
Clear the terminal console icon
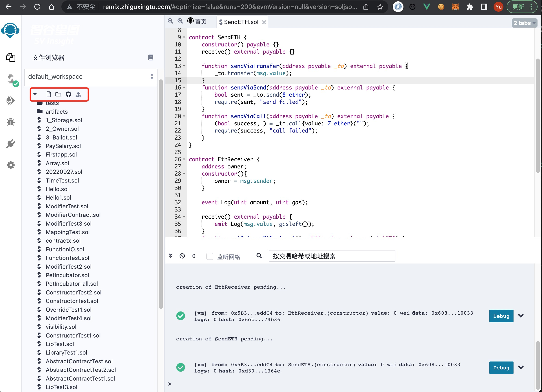(x=182, y=256)
